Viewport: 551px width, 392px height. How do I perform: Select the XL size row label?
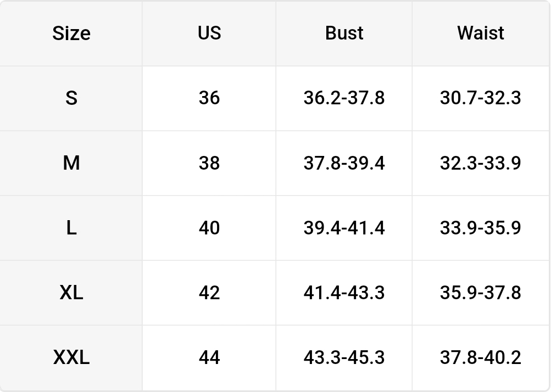coord(71,293)
